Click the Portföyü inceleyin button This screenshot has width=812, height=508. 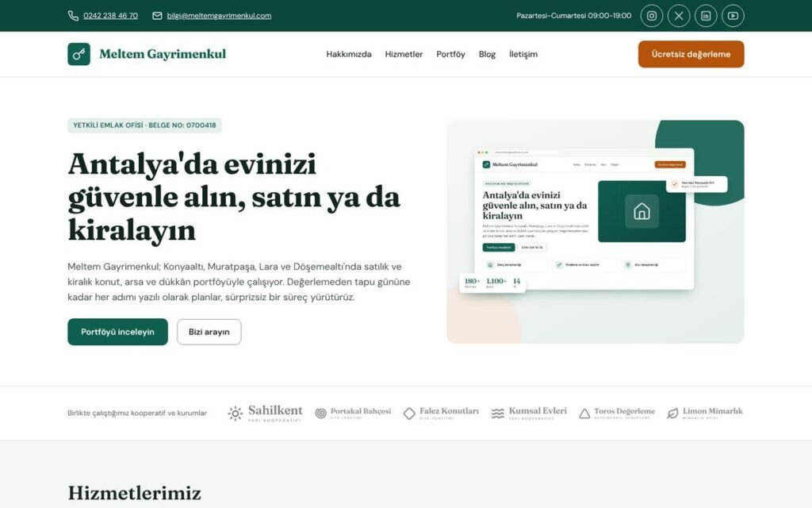pos(117,332)
